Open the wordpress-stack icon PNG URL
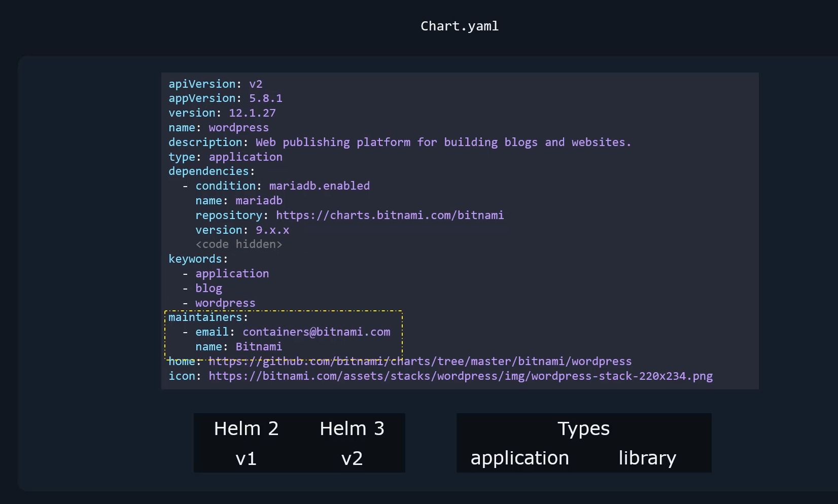This screenshot has height=504, width=838. [461, 376]
